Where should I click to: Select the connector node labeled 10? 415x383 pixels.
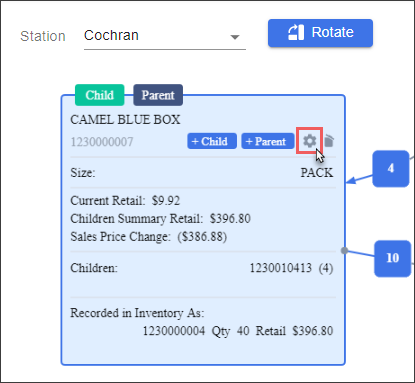click(x=392, y=258)
